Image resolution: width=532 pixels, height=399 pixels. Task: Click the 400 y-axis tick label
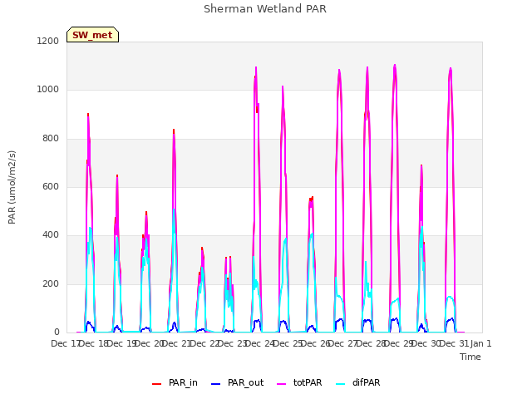pyautogui.click(x=51, y=235)
